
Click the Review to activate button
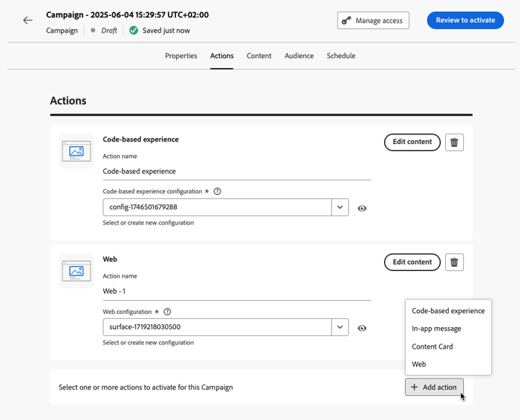(465, 20)
